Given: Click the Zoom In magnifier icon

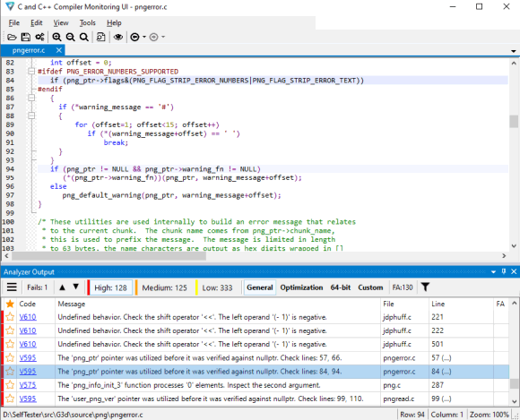Looking at the screenshot, I should [x=56, y=37].
